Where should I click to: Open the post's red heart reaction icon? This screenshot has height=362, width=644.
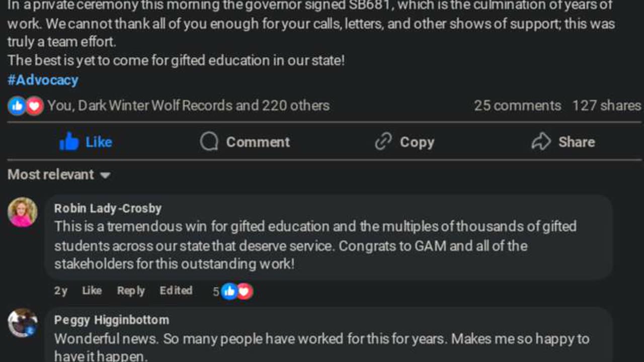(34, 106)
